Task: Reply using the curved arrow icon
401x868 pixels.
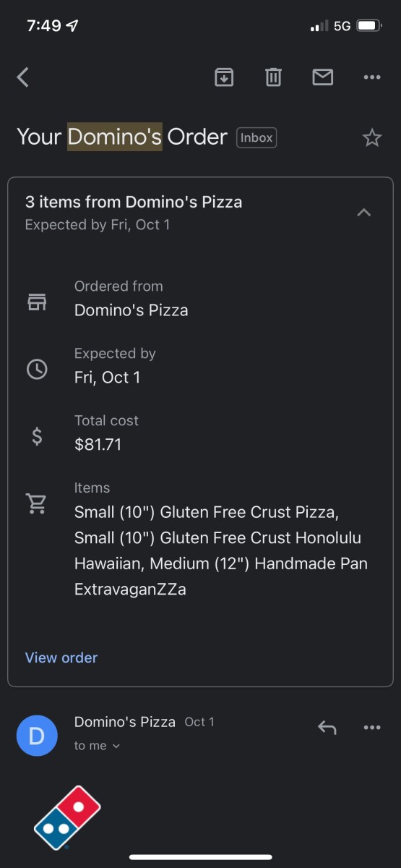Action: coord(327,728)
